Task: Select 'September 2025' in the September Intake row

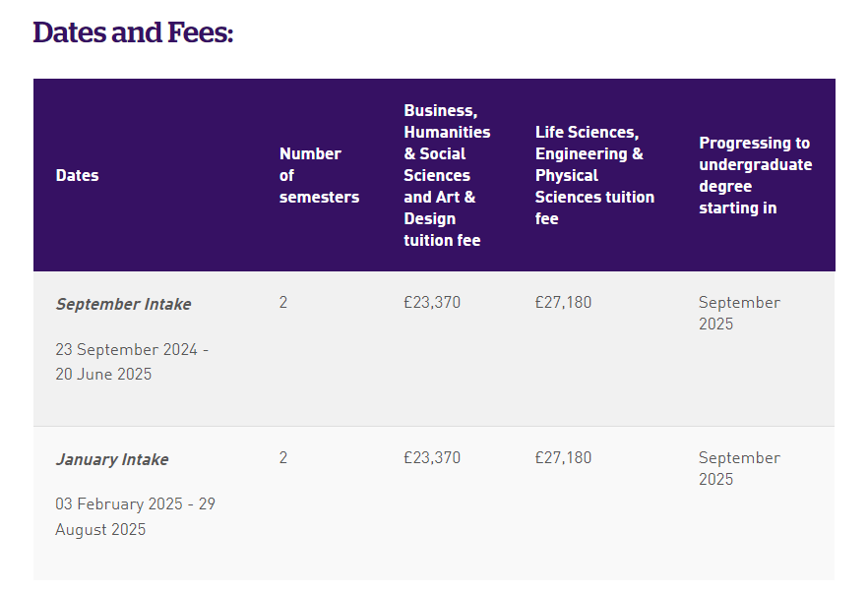Action: pos(739,313)
